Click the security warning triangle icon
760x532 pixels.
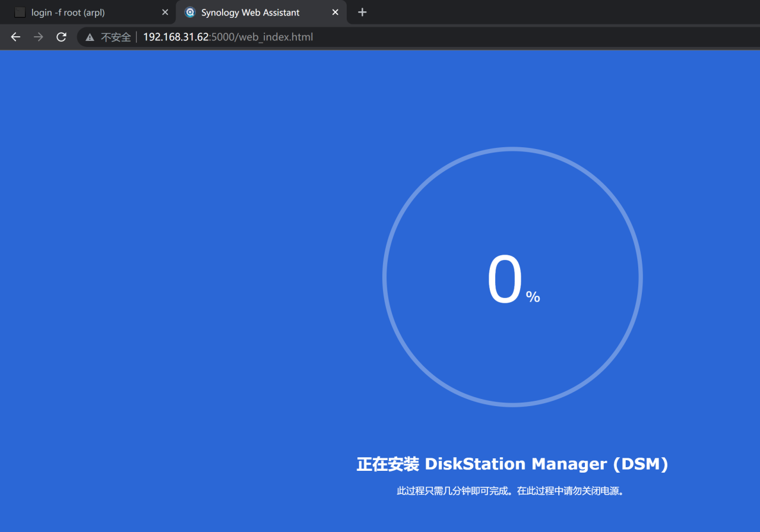(90, 37)
